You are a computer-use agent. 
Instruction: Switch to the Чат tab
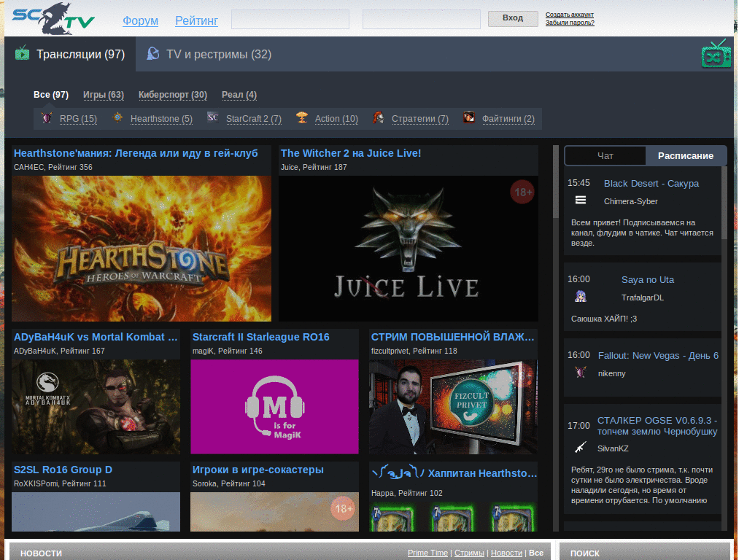point(605,155)
